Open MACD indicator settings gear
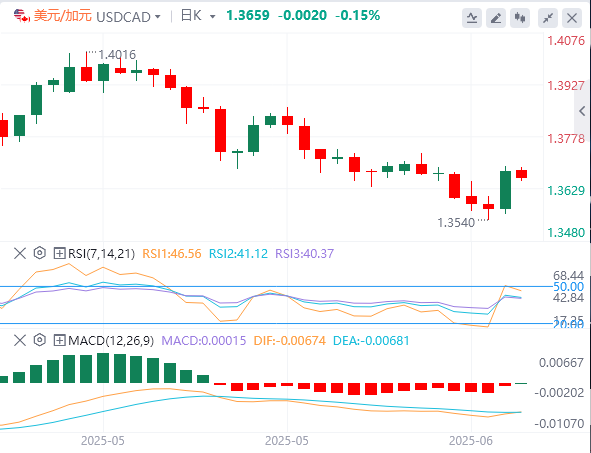Viewport: 591px width, 453px height. [40, 340]
